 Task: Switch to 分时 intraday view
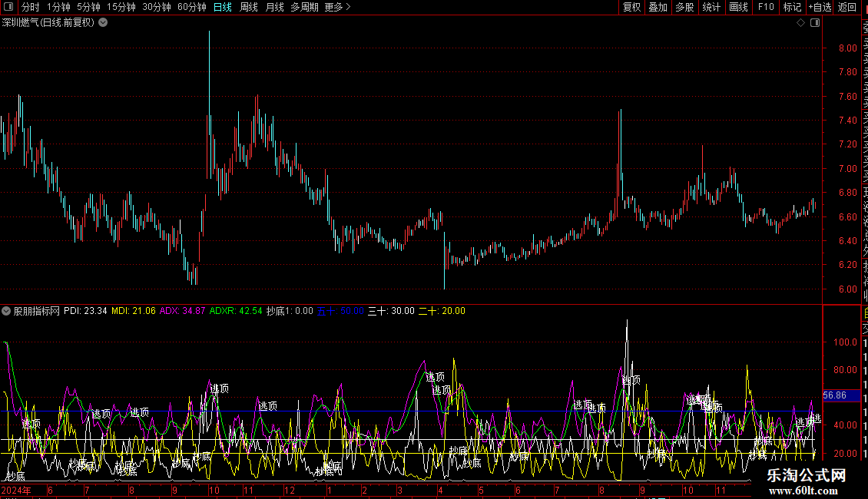pos(31,7)
